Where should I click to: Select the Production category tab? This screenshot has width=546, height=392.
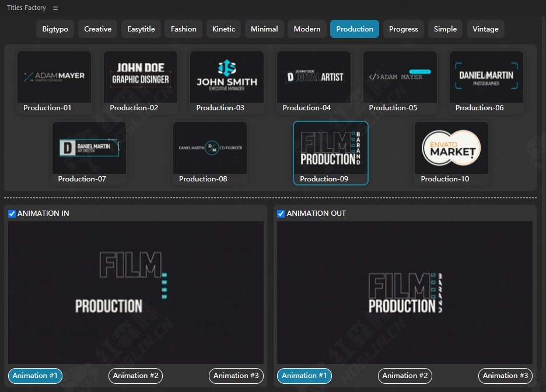[x=355, y=29]
